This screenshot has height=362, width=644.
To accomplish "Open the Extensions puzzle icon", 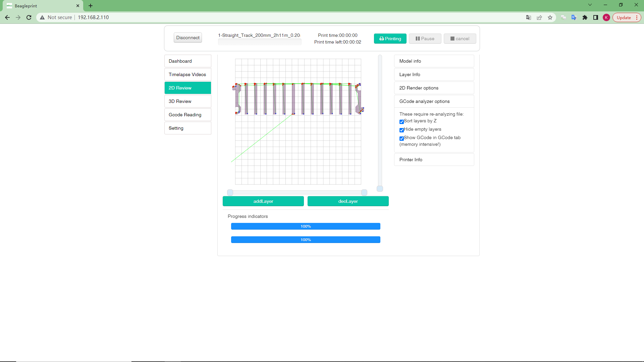I will 585,17.
